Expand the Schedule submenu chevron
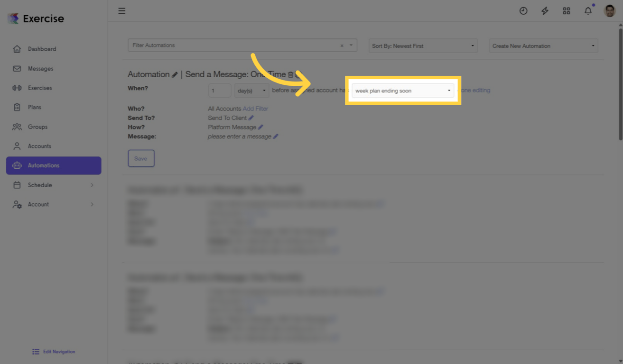623x364 pixels. pos(92,185)
